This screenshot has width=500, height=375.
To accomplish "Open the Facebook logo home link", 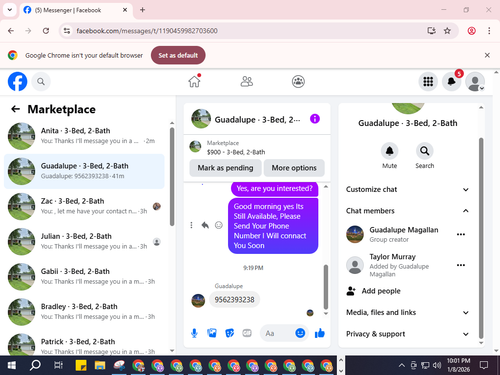I will [17, 81].
